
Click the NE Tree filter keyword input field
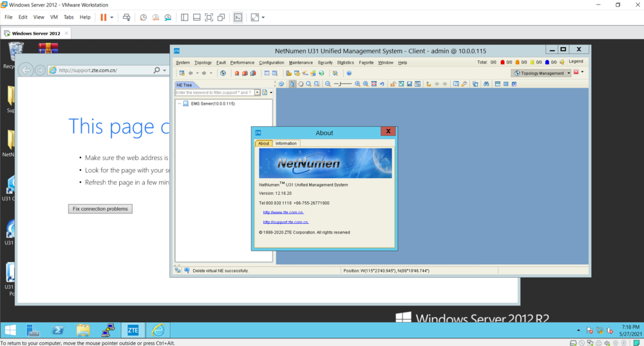(x=214, y=93)
